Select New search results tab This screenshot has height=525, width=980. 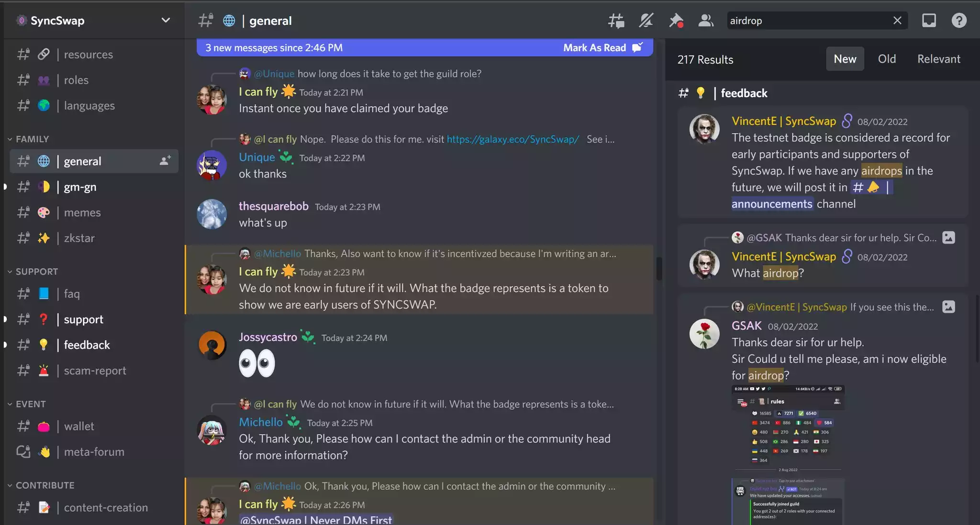845,59
